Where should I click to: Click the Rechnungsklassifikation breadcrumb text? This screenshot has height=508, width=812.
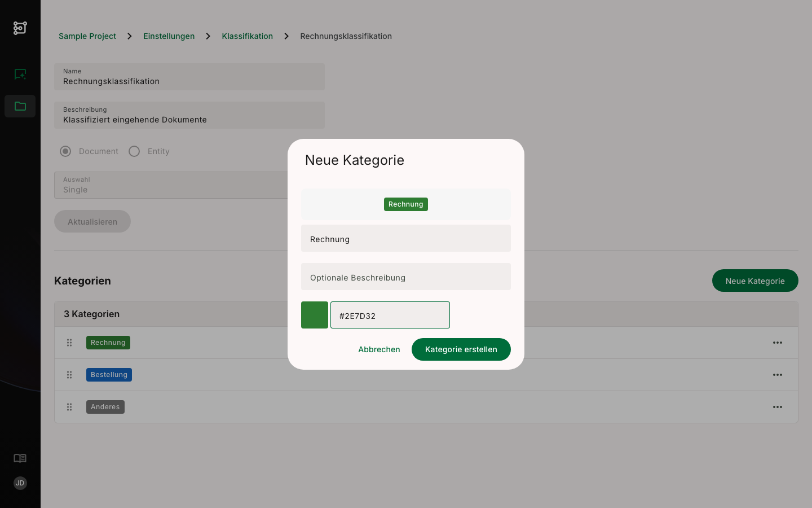click(x=346, y=36)
